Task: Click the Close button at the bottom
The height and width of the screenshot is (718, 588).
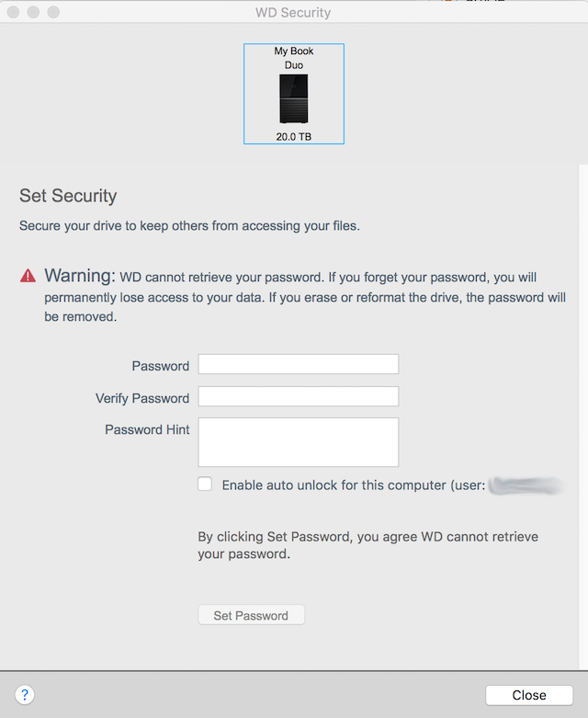Action: (529, 695)
